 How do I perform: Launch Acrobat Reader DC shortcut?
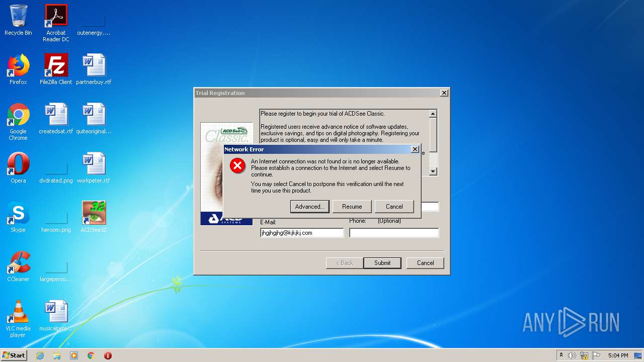(56, 23)
